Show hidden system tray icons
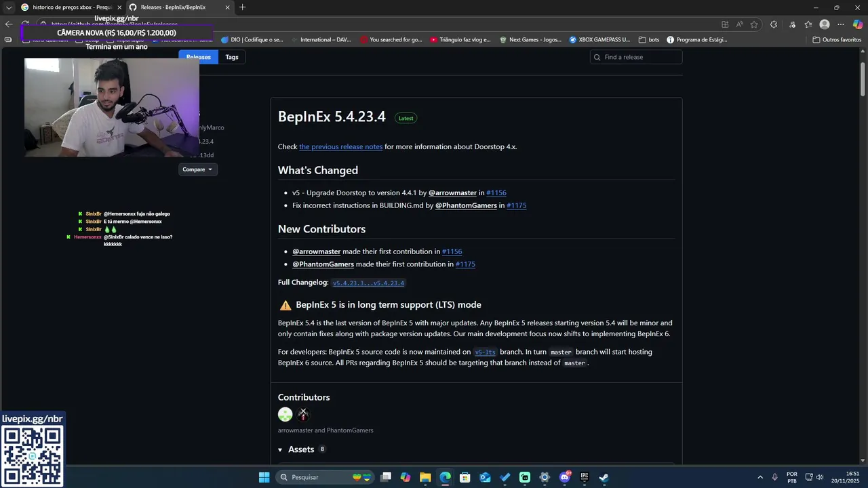Image resolution: width=868 pixels, height=488 pixels. pyautogui.click(x=759, y=477)
